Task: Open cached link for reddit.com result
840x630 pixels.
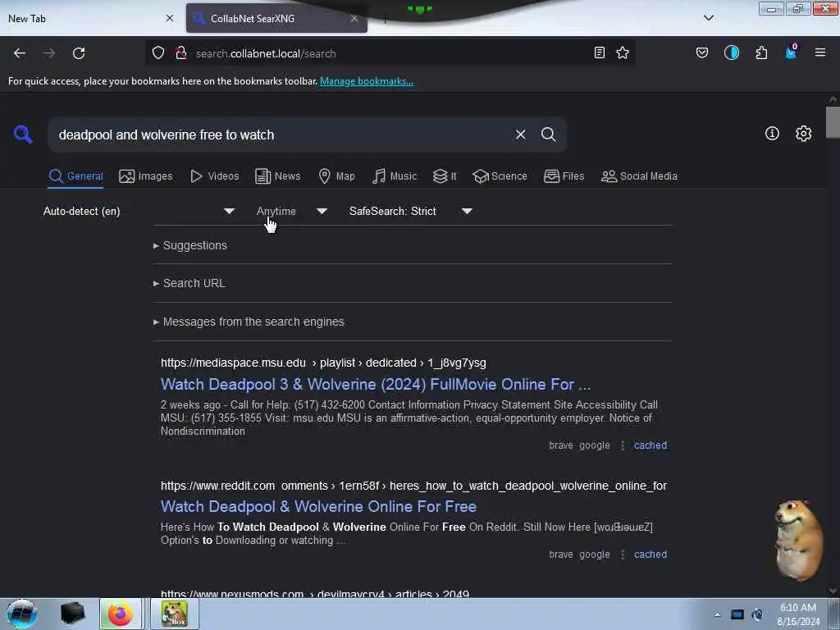Action: click(x=651, y=555)
